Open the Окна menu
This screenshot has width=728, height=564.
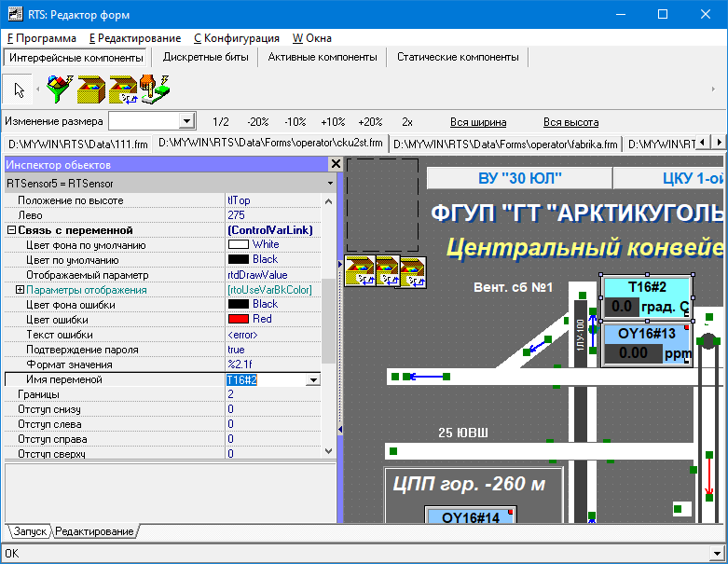(312, 38)
